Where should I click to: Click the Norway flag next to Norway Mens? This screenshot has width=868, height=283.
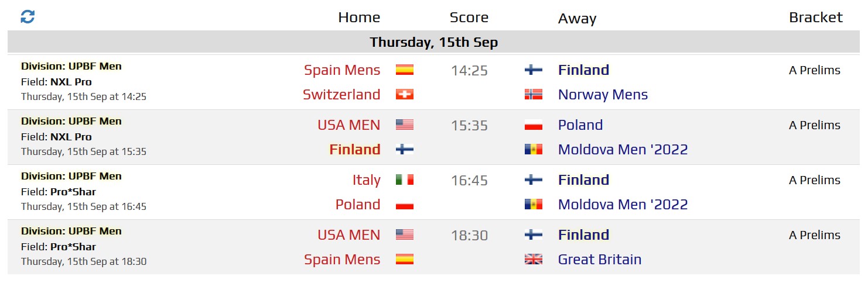click(534, 94)
